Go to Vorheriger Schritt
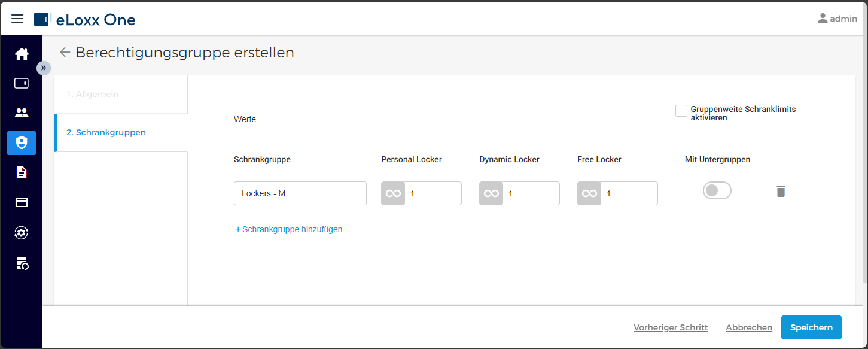 pos(671,327)
